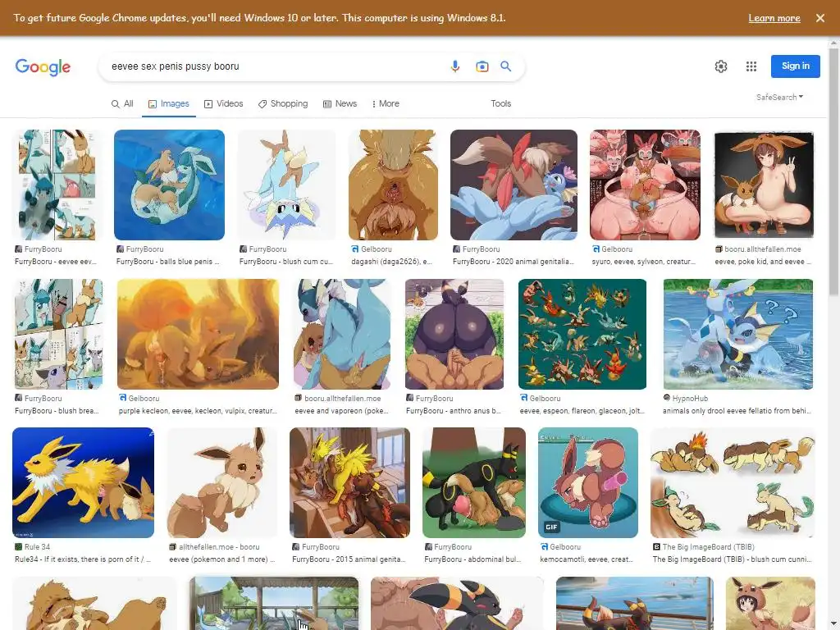This screenshot has width=840, height=630.
Task: Switch to the News tab
Action: pos(340,103)
